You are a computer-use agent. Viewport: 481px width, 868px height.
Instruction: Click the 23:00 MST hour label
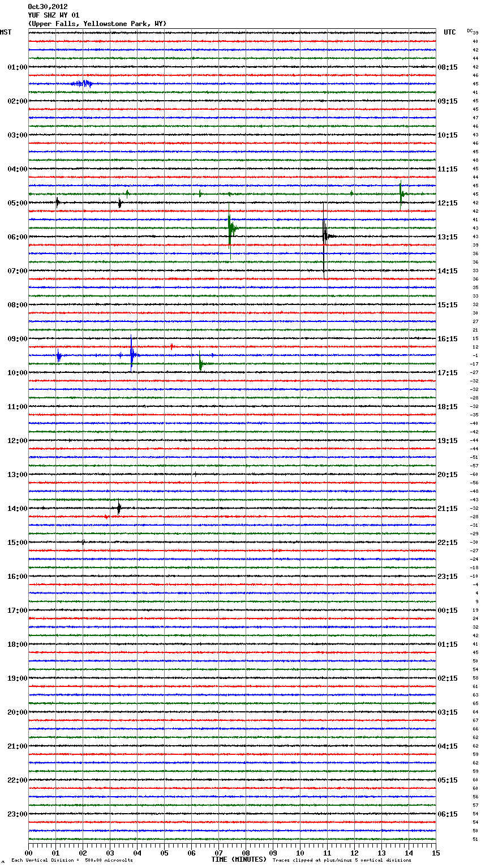click(x=17, y=814)
